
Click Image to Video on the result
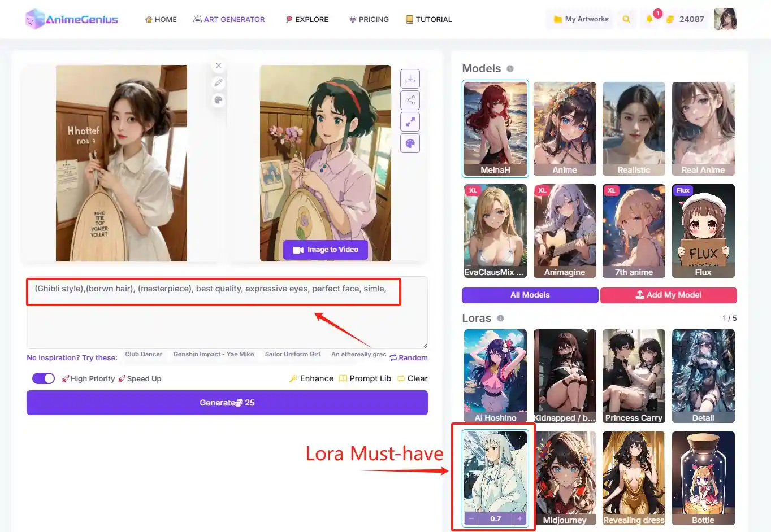pos(325,249)
